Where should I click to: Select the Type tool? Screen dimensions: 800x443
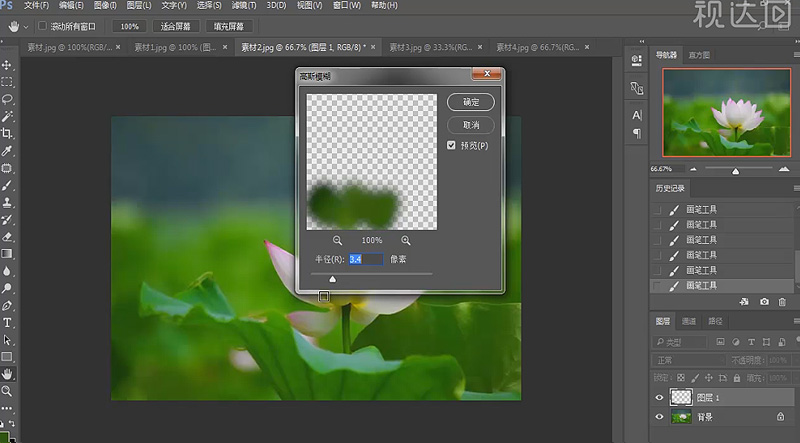point(7,323)
